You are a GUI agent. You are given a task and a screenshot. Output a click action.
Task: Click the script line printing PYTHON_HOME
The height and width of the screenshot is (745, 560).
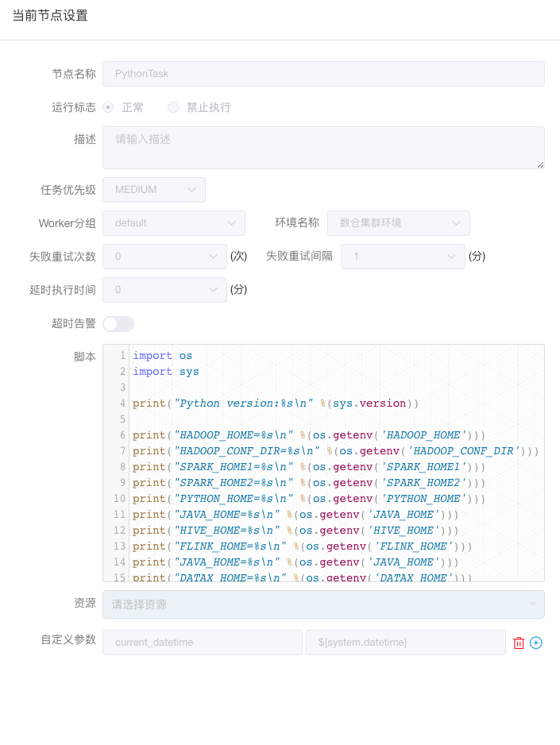pyautogui.click(x=309, y=499)
